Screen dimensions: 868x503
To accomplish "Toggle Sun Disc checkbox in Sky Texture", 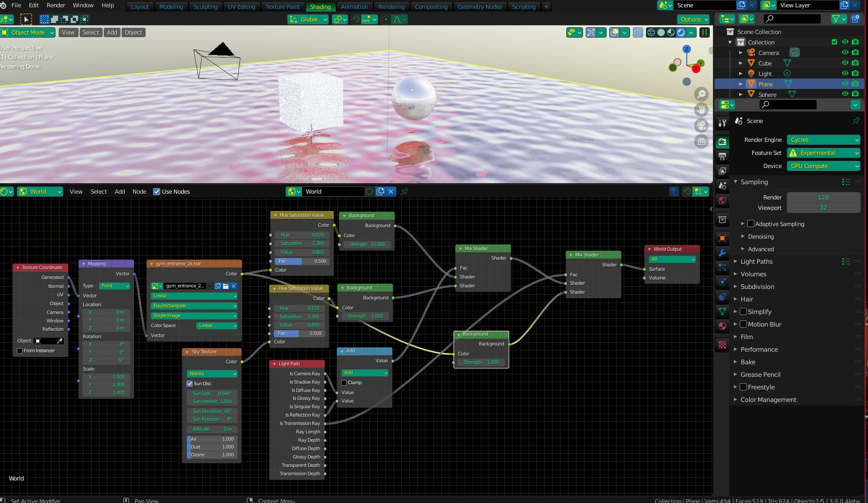I will point(190,384).
